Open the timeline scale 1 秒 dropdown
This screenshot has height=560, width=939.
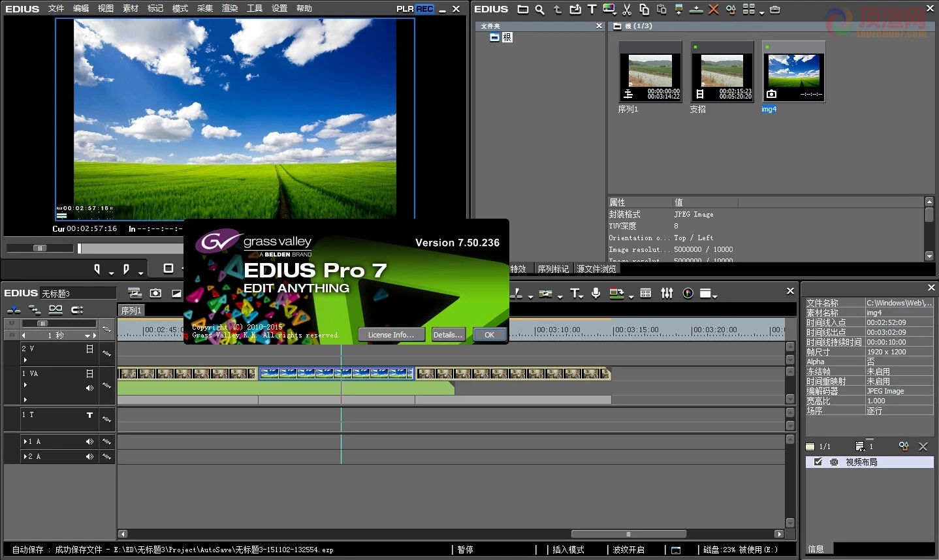[x=88, y=335]
